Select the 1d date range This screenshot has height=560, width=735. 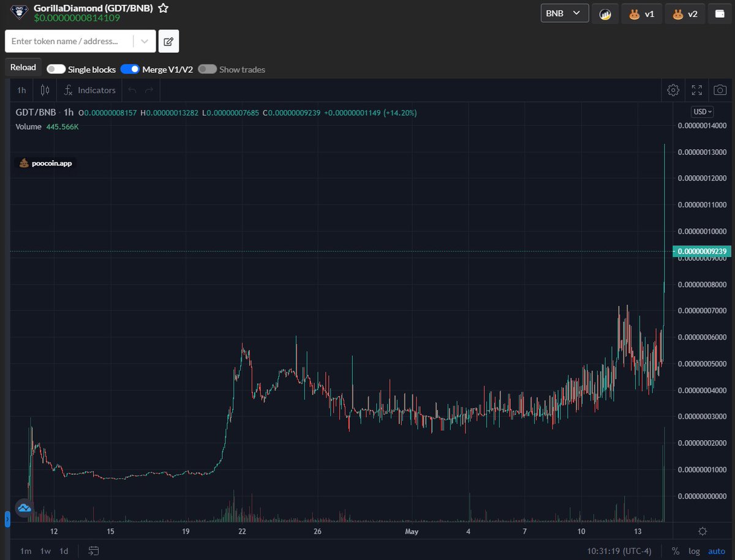(x=64, y=551)
